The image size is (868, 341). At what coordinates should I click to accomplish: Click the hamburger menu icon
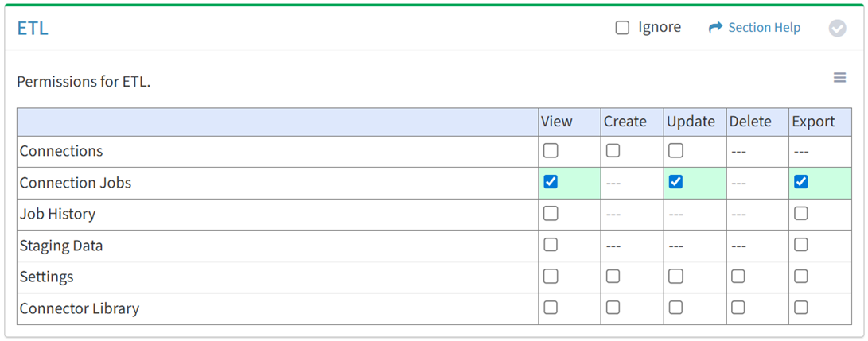point(839,78)
